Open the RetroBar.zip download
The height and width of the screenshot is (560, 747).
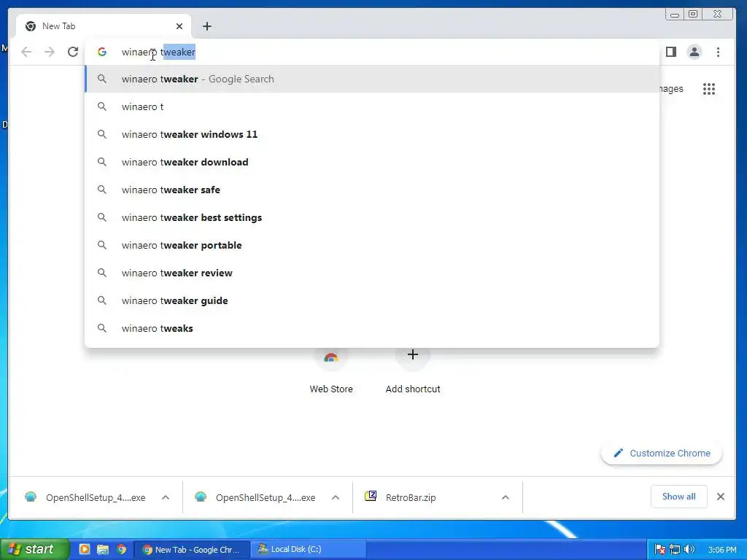[x=400, y=497]
